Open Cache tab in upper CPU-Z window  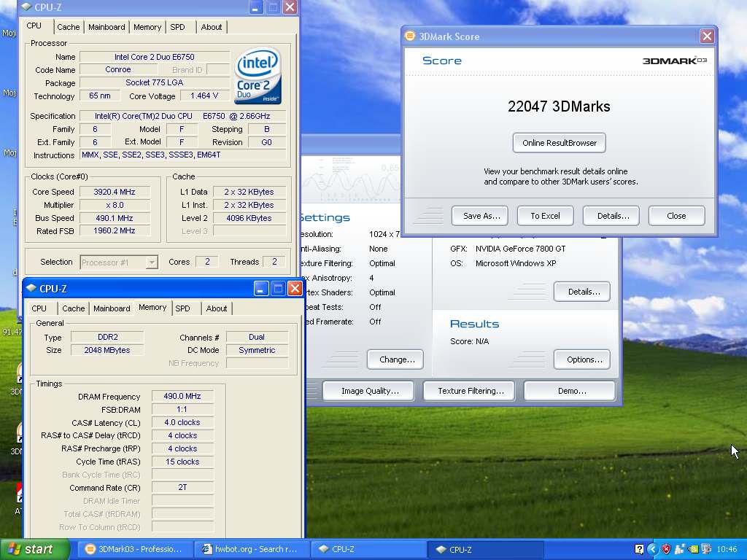[x=68, y=27]
